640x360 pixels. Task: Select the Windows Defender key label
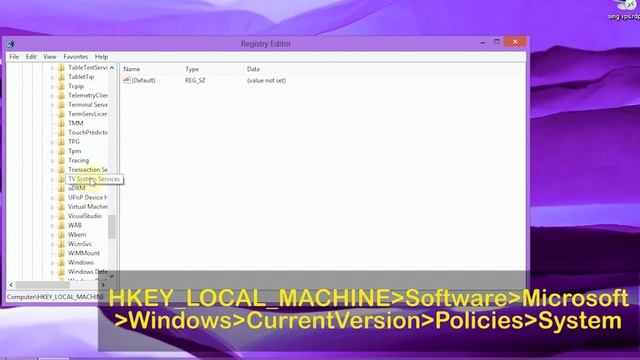[x=87, y=272]
